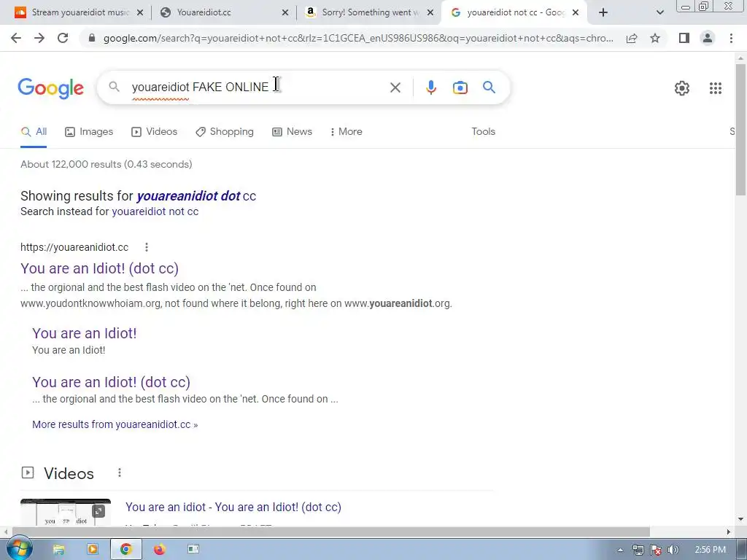Reload the current page
Viewport: 747px width, 560px height.
click(x=63, y=38)
